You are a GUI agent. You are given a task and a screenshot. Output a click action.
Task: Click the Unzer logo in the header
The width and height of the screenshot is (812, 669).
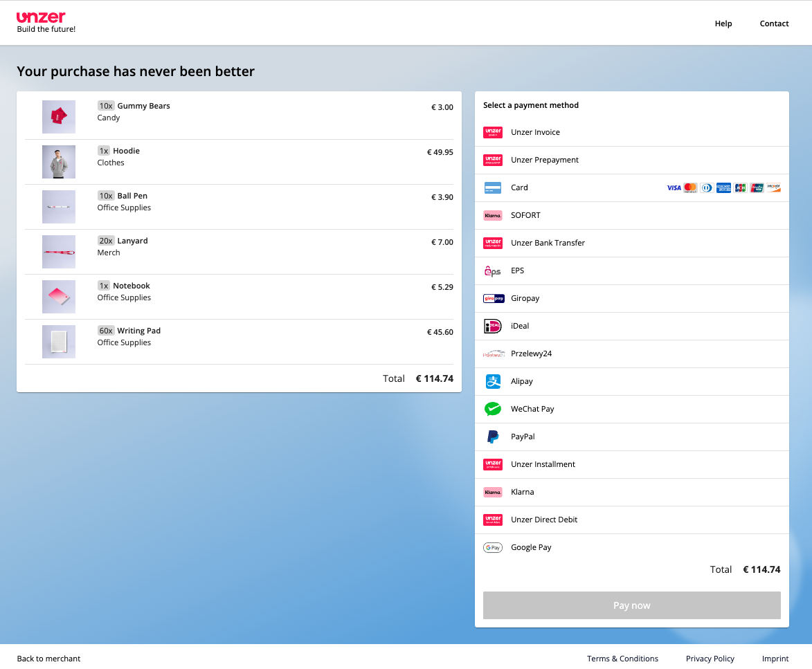point(41,17)
